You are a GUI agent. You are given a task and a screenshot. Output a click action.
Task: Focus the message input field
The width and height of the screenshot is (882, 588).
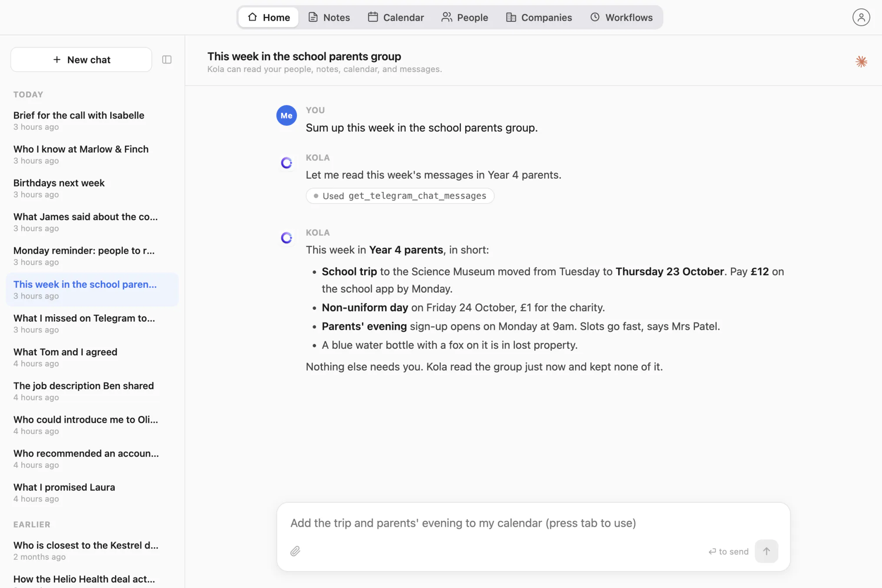(533, 523)
